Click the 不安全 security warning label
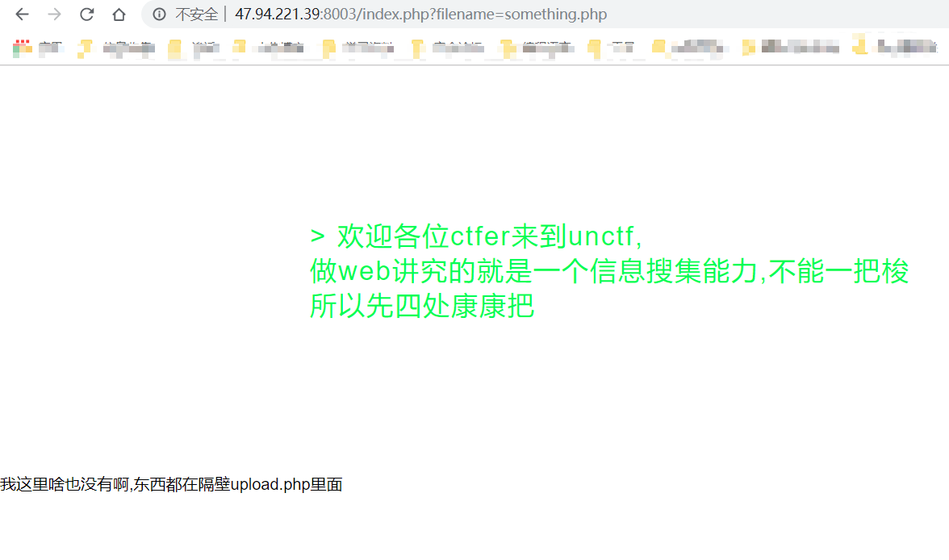 196,14
